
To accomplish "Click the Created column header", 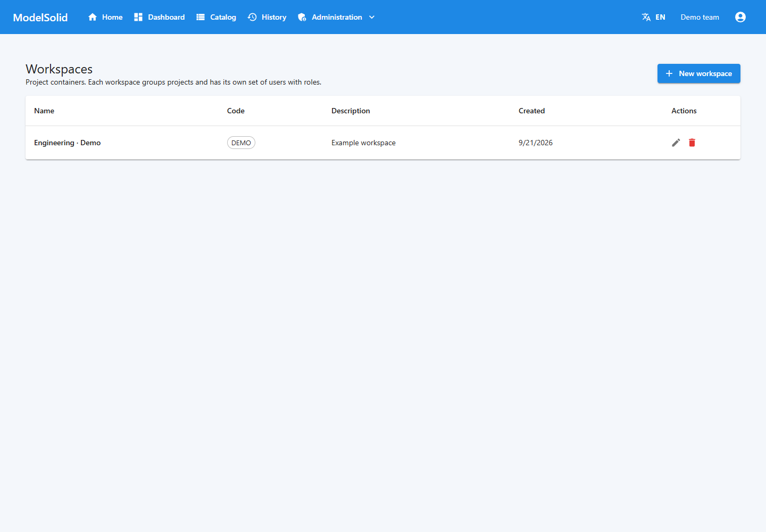I will click(531, 111).
